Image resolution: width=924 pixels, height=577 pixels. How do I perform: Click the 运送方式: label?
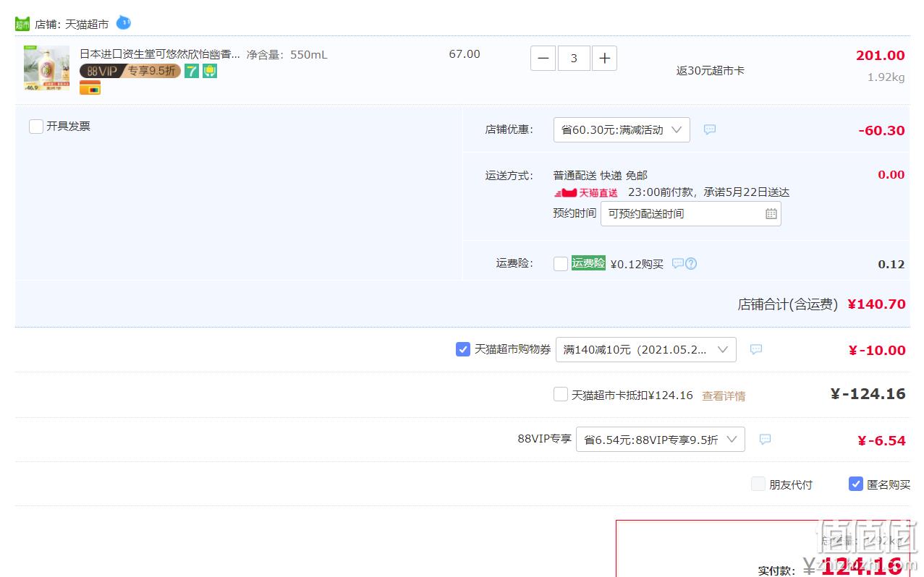click(509, 175)
